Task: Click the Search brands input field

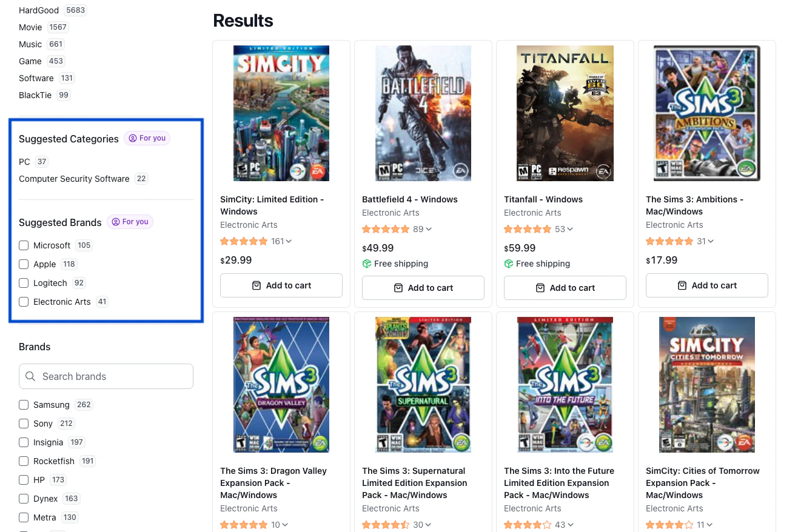Action: click(x=106, y=376)
